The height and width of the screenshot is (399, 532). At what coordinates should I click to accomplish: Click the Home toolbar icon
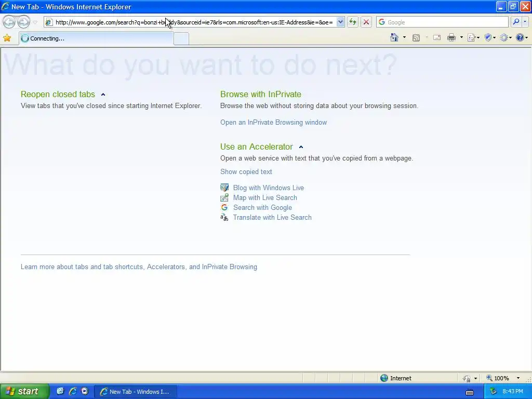tap(394, 37)
